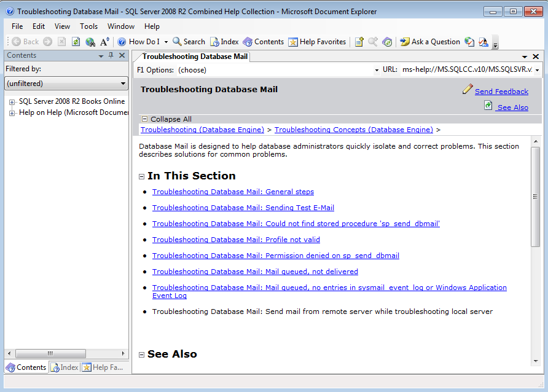Click Add to Help Favorites icon
Image resolution: width=548 pixels, height=392 pixels.
pyautogui.click(x=359, y=42)
